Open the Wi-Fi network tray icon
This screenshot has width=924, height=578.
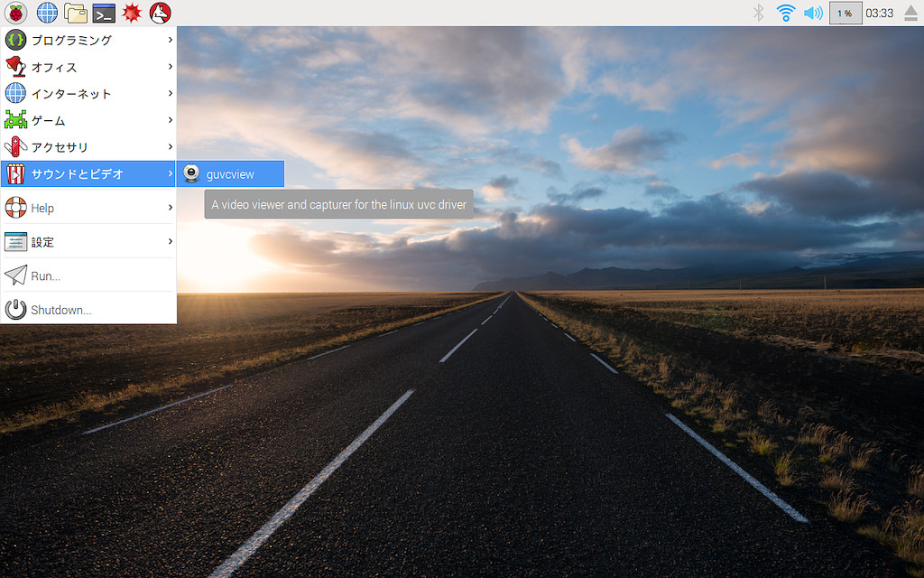pos(786,13)
